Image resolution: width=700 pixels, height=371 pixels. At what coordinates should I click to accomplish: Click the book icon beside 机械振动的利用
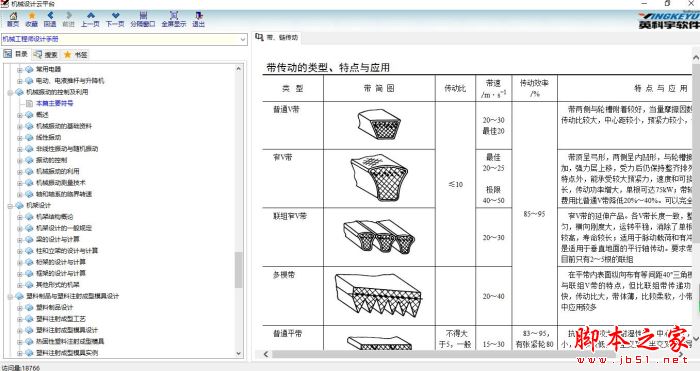(x=29, y=171)
